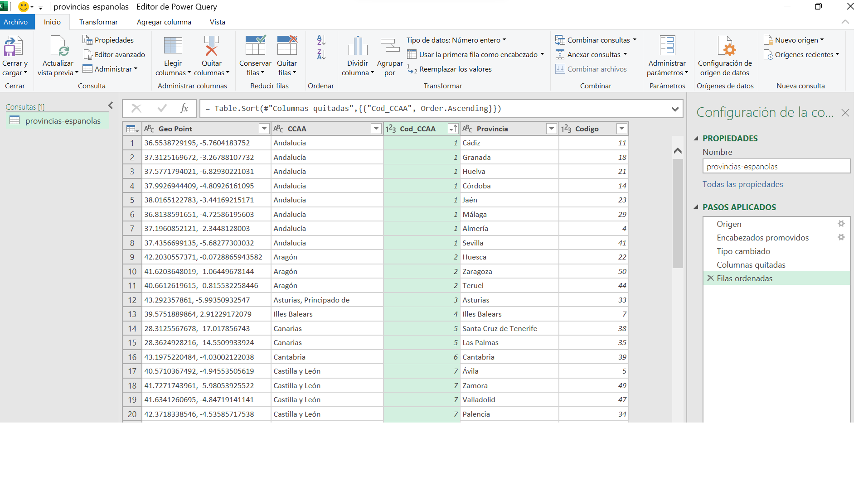Click the Conservar filas icon
Image resolution: width=868 pixels, height=490 pixels.
coord(255,46)
